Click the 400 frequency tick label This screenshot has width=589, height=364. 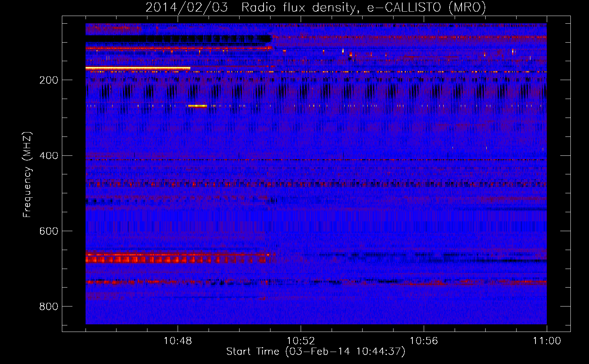(x=49, y=155)
